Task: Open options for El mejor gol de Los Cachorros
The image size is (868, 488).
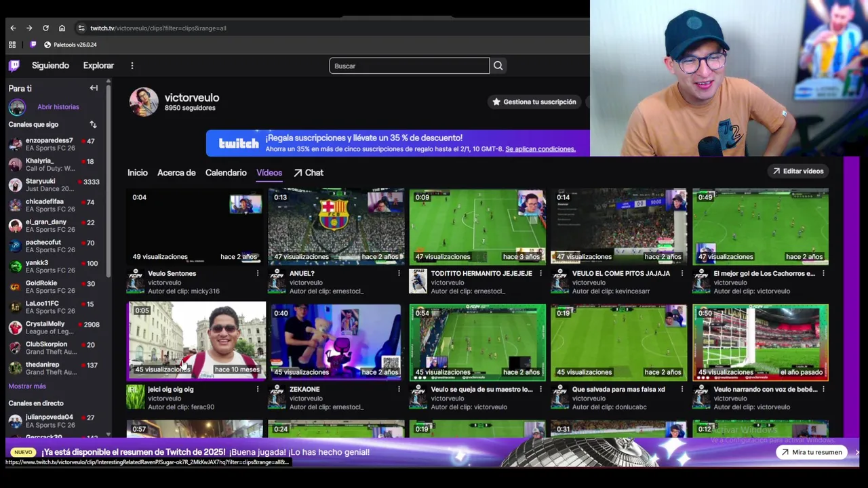Action: (x=823, y=274)
